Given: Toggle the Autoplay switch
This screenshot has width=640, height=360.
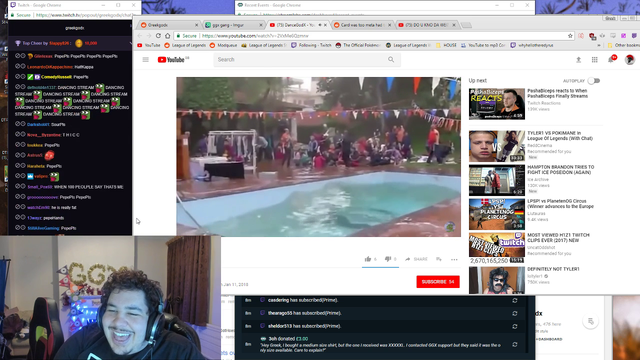Looking at the screenshot, I should pos(594,81).
